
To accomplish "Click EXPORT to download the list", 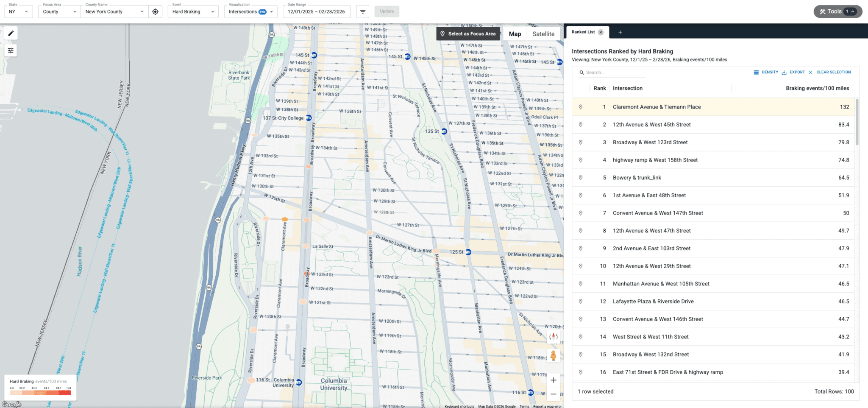I will 793,72.
